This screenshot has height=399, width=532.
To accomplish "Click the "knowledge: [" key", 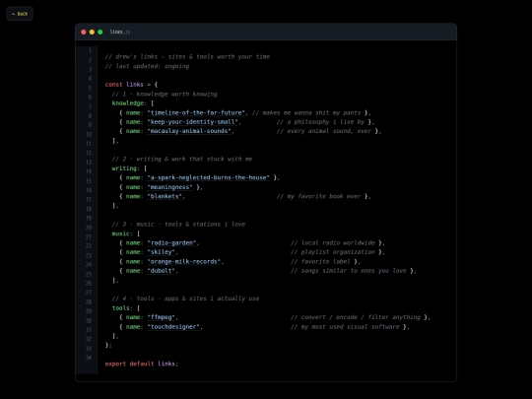I will [x=133, y=103].
